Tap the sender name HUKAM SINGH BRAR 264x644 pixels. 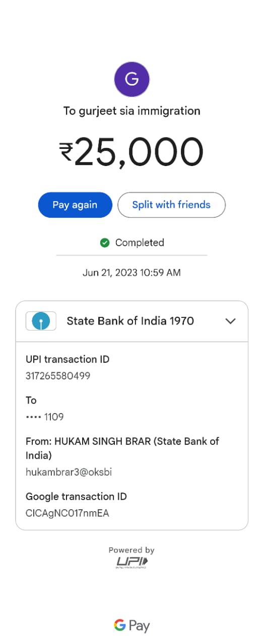point(102,441)
